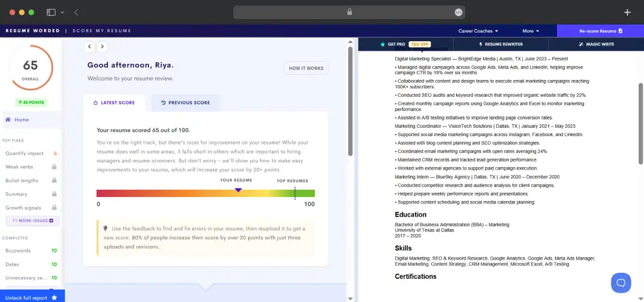
Task: Click the Re-score Resume document icon
Action: click(621, 31)
